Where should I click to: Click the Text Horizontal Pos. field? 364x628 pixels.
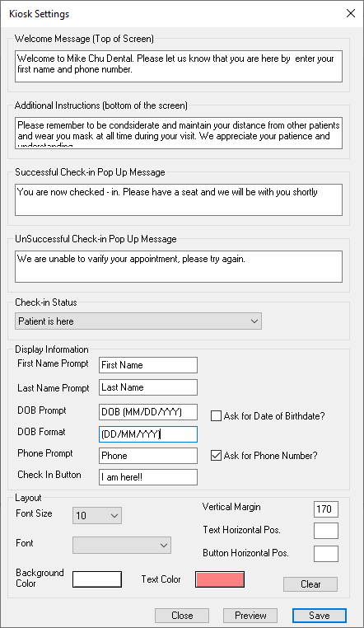[326, 531]
